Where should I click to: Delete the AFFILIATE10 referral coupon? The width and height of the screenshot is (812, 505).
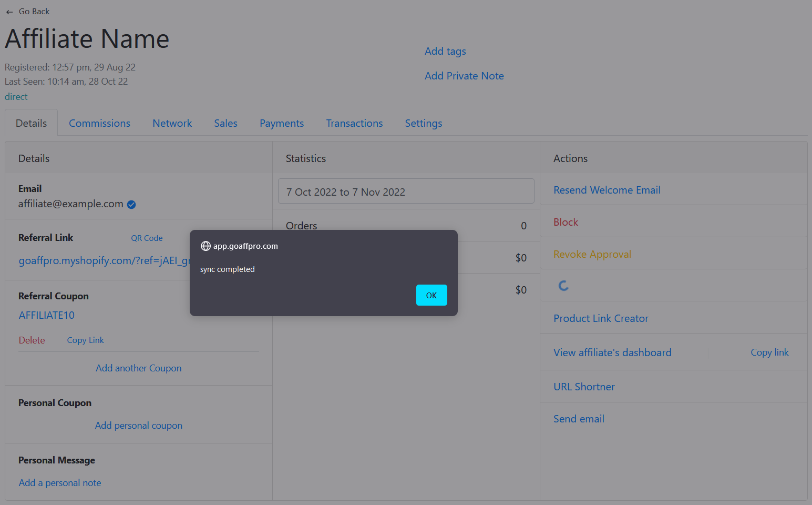pos(32,340)
